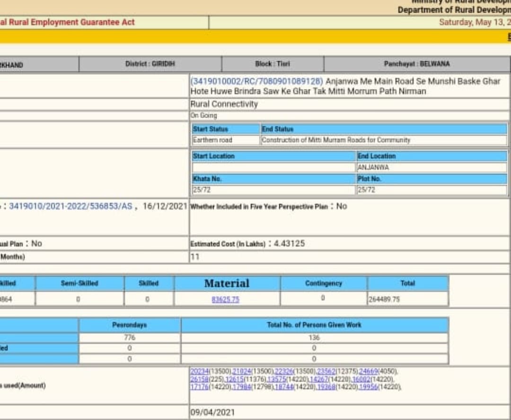The image size is (511, 420).
Task: Click muster roll 18744 link
Action: coord(284,387)
